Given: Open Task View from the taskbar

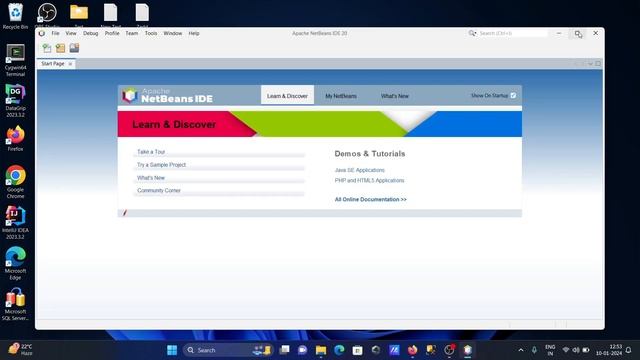Looking at the screenshot, I should coord(284,350).
